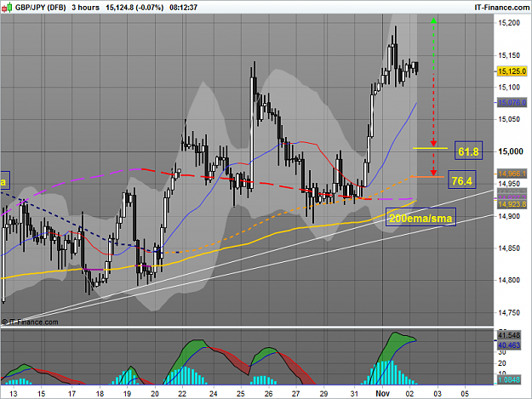Click the Nov label on the date axis
This screenshot has width=532, height=399.
(x=382, y=394)
